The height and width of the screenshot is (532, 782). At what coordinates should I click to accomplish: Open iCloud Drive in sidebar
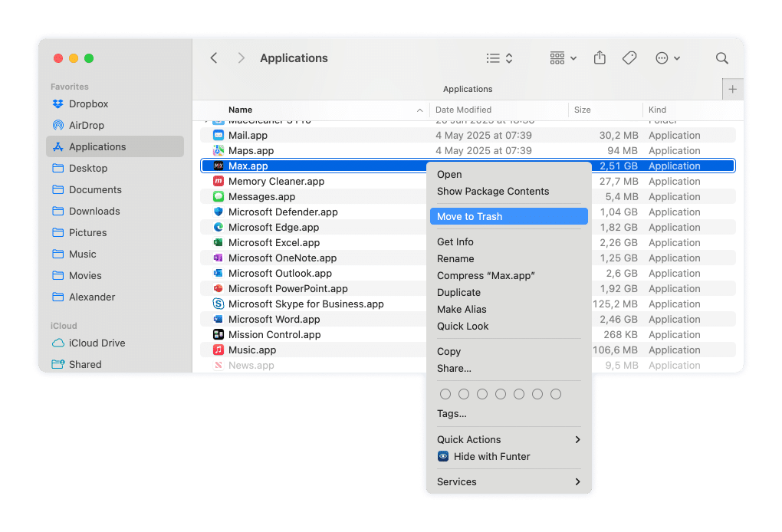pyautogui.click(x=115, y=343)
